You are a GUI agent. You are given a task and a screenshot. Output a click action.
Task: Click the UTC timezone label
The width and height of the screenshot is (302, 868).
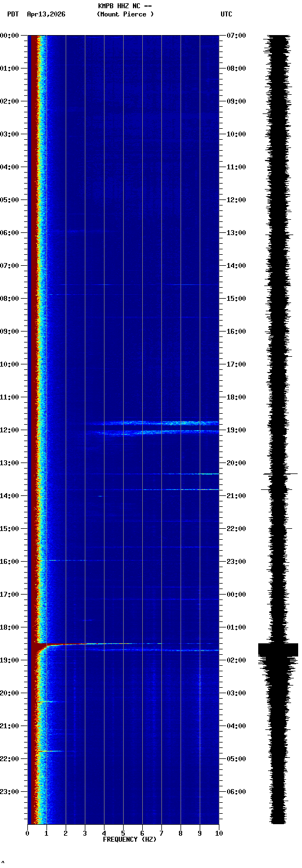(226, 14)
